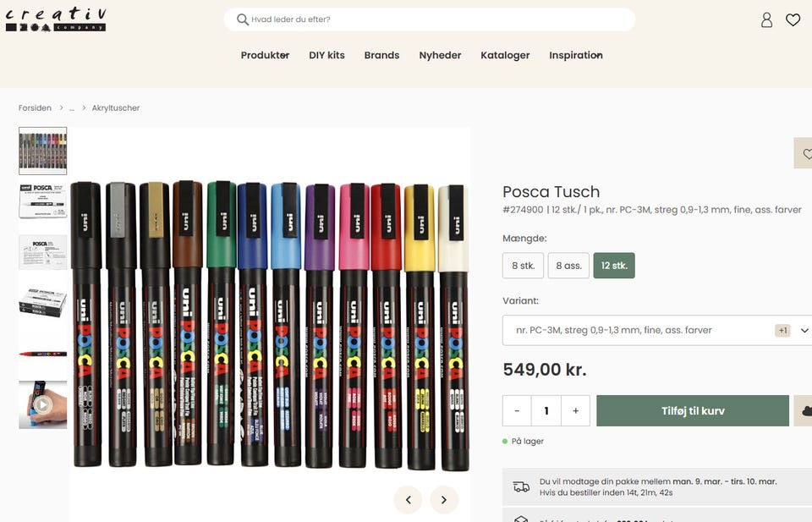Viewport: 812px width, 522px height.
Task: Add product to favorites with heart button
Action: 804,153
